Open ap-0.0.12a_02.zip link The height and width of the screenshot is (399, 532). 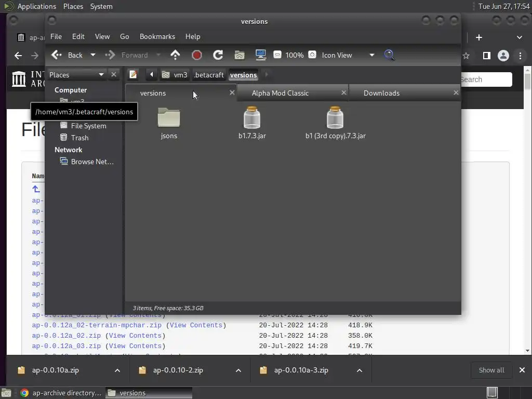[x=66, y=336]
